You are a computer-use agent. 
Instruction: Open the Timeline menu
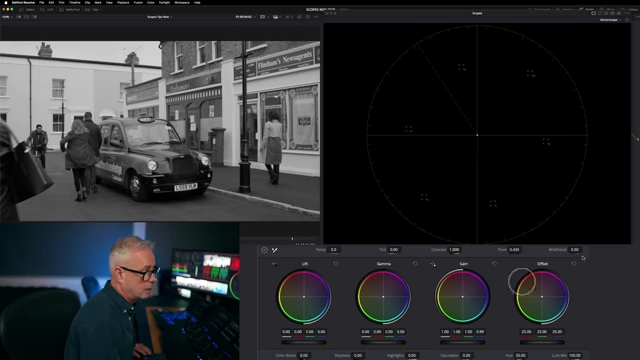pyautogui.click(x=75, y=2)
